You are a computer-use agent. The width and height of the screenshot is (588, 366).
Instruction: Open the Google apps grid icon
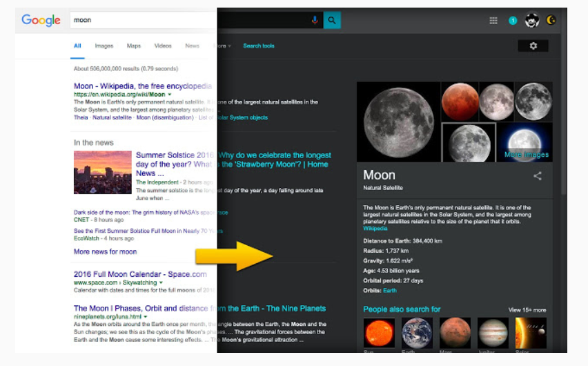(493, 21)
